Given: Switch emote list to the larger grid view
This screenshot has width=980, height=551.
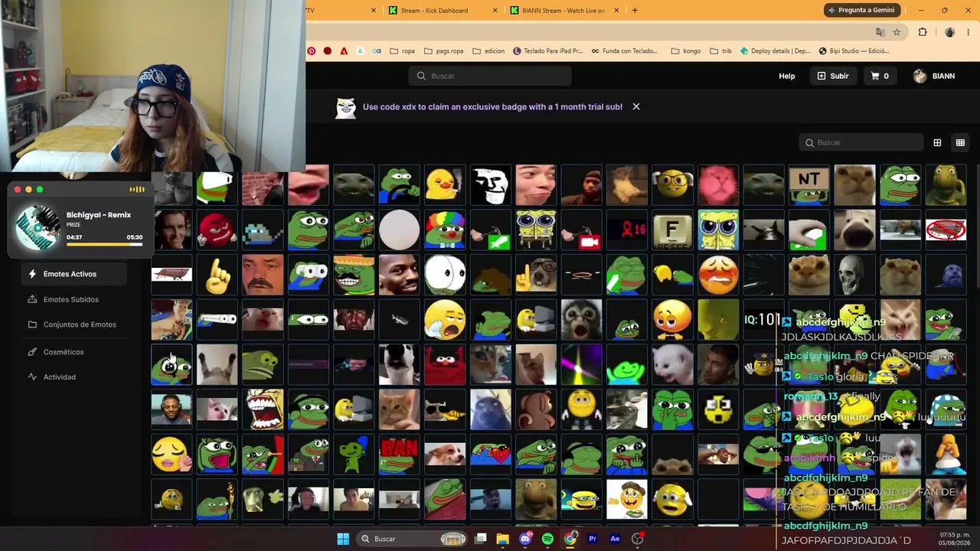Looking at the screenshot, I should [x=937, y=142].
